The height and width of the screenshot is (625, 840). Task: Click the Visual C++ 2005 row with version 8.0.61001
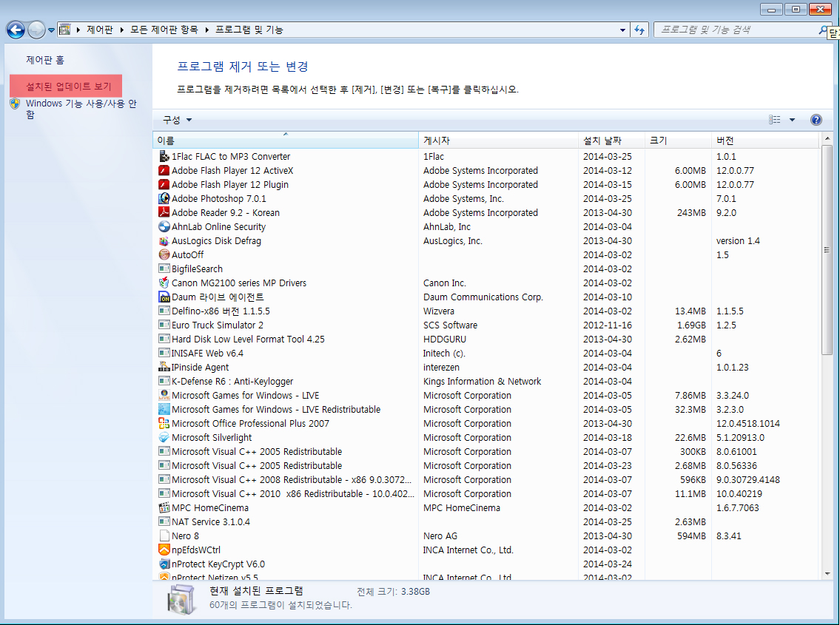click(x=486, y=451)
